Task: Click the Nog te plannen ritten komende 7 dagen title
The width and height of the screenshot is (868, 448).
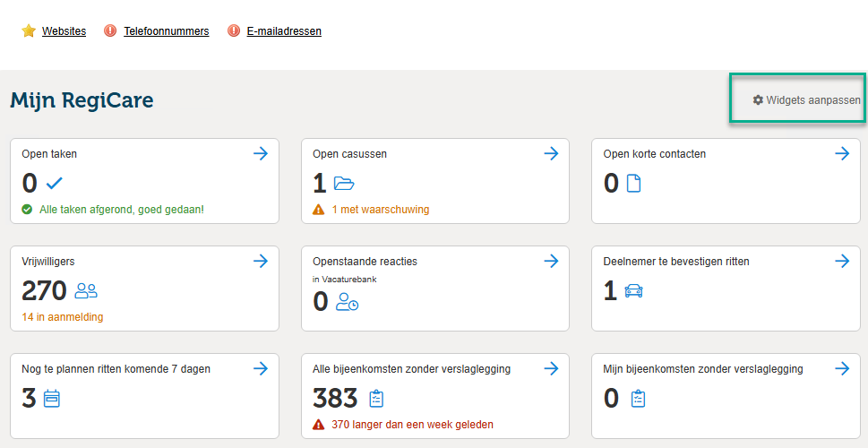Action: coord(116,369)
